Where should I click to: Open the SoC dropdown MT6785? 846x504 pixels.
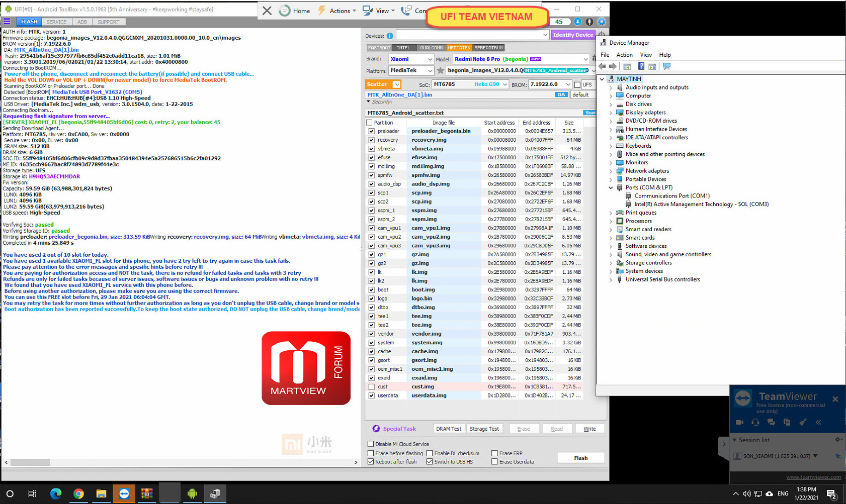tap(470, 84)
